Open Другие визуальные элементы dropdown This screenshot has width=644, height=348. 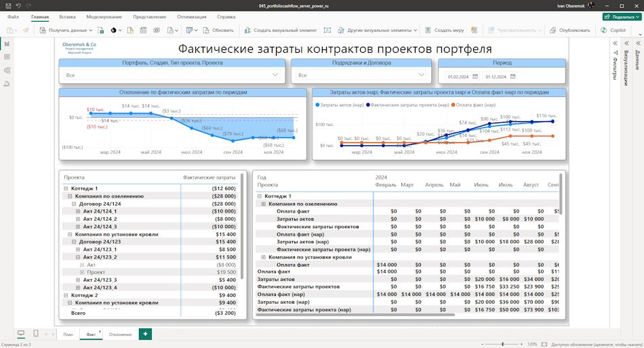[377, 30]
